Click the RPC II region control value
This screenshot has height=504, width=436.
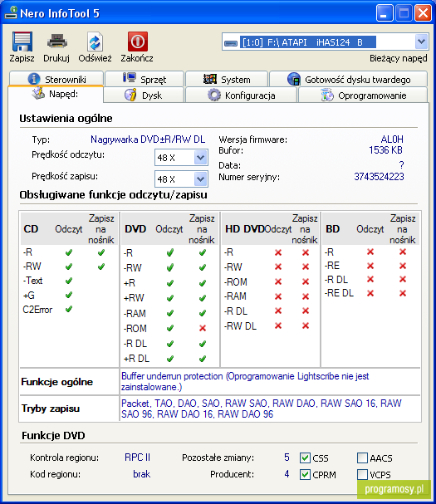137,457
